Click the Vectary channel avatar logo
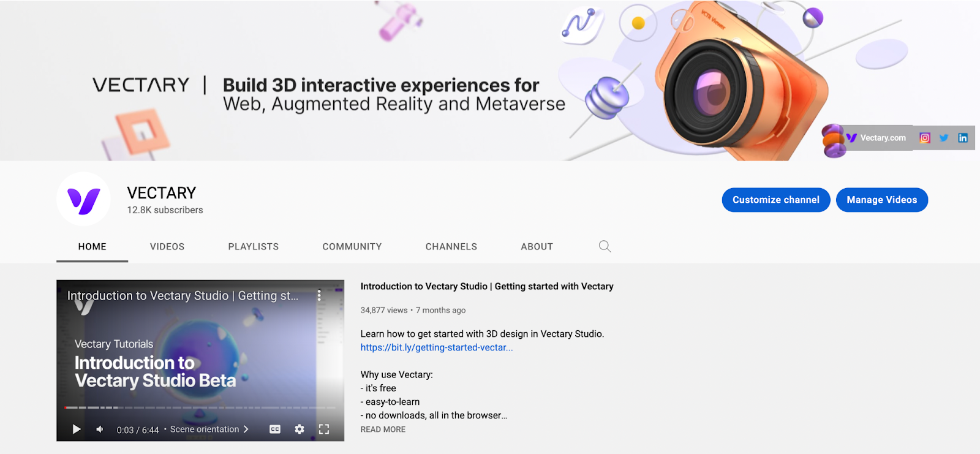 click(83, 200)
